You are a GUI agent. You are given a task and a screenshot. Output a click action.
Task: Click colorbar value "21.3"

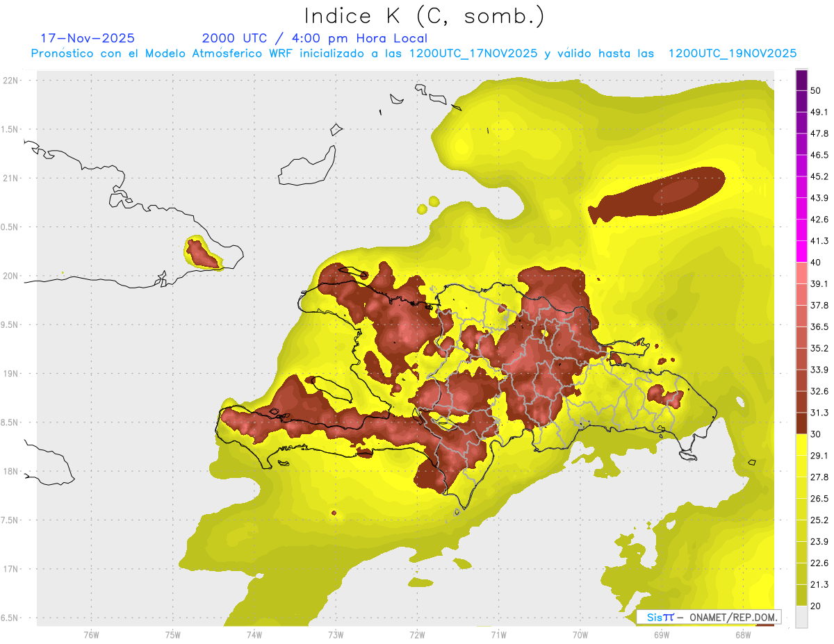coord(819,584)
